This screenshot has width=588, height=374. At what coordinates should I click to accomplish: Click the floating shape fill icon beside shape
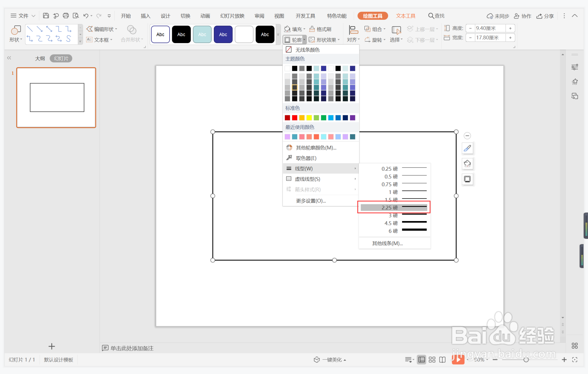pos(467,164)
